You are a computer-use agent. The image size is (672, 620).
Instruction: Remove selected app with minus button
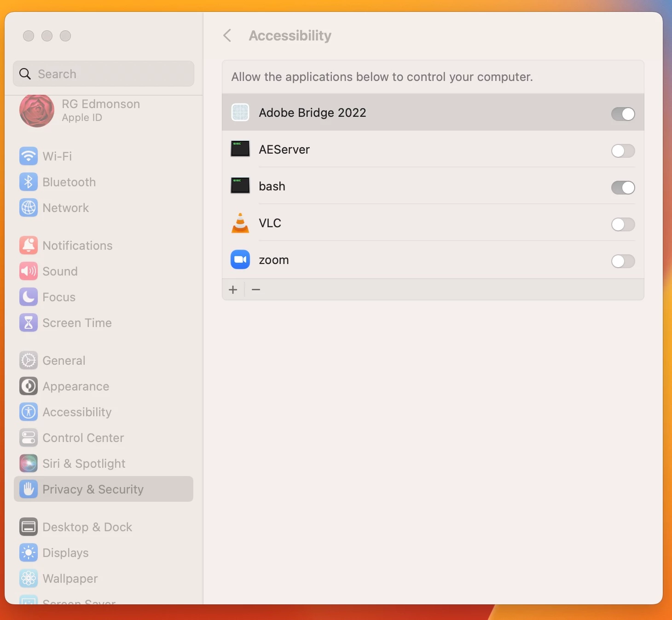pos(256,290)
